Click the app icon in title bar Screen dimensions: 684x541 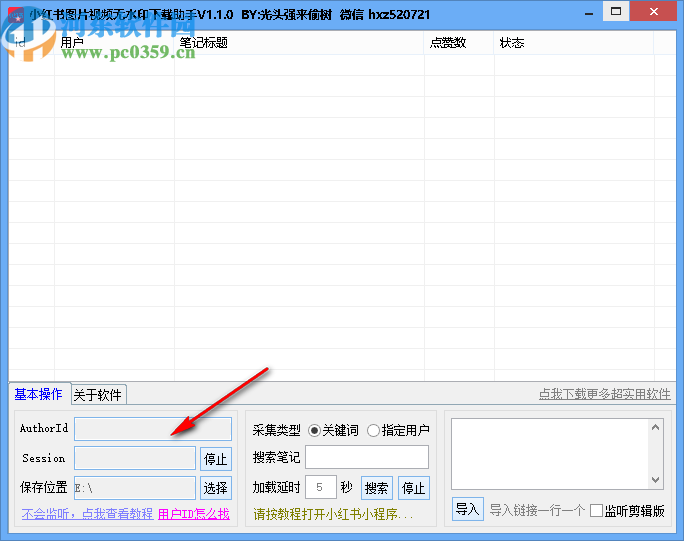tap(16, 14)
